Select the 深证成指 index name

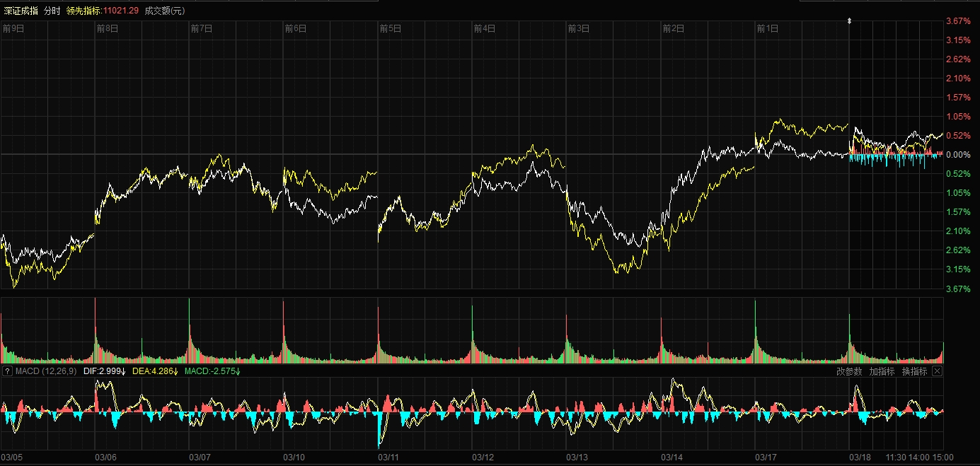pyautogui.click(x=20, y=11)
